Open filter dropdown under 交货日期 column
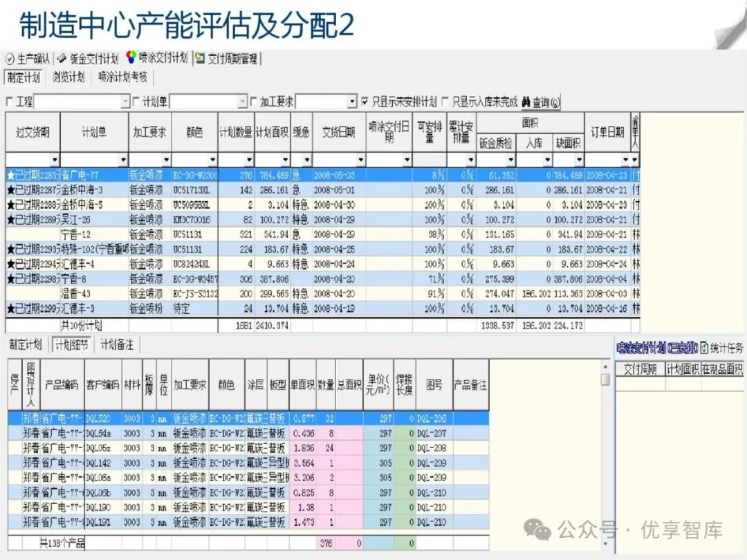This screenshot has height=560, width=747. 360,160
